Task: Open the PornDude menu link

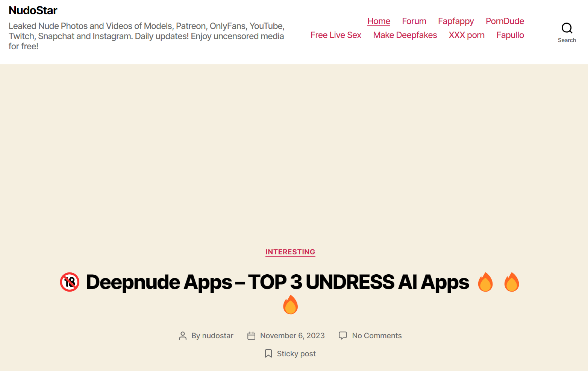Action: [505, 21]
